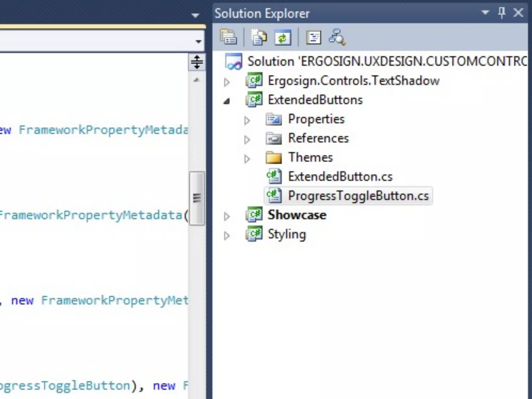Click the Solution node icon at the tree top

tap(234, 62)
